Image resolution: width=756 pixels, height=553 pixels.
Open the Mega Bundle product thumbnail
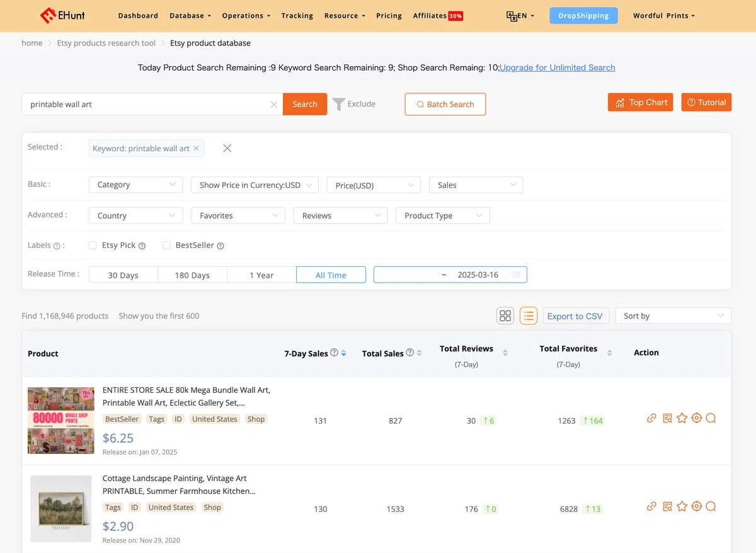[61, 421]
